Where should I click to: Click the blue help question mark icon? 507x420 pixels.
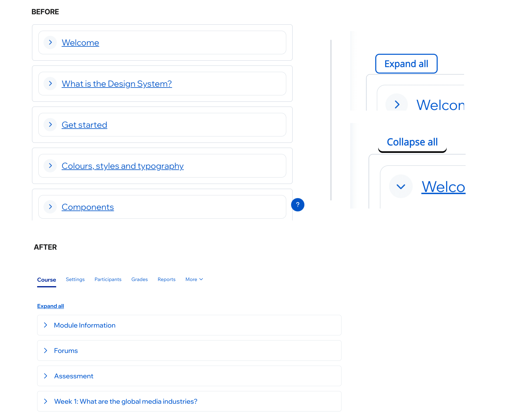pyautogui.click(x=297, y=205)
